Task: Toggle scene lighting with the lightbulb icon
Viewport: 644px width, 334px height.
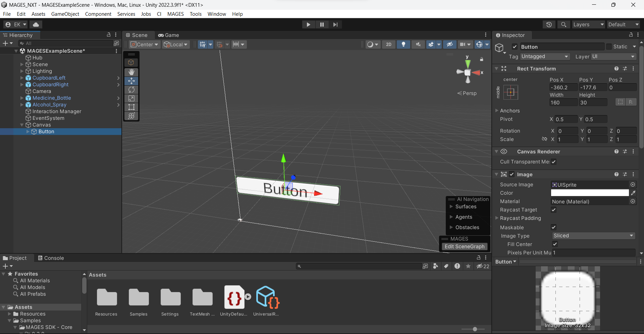Action: (403, 44)
